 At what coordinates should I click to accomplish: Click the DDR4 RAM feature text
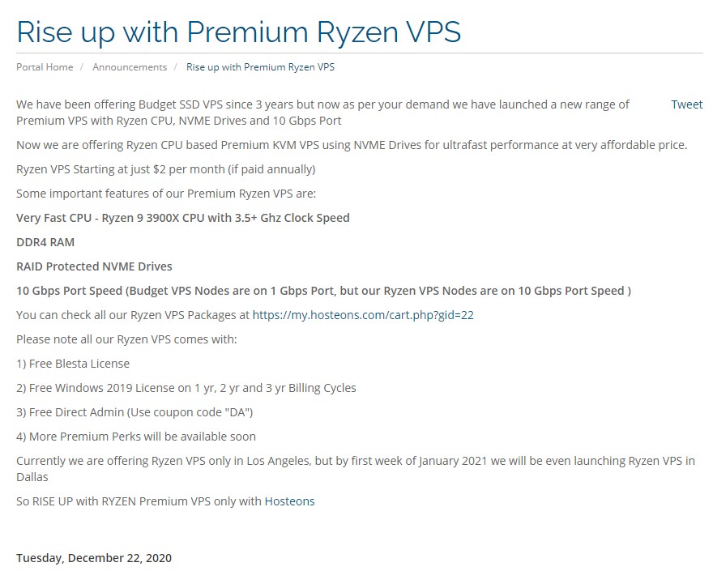45,241
